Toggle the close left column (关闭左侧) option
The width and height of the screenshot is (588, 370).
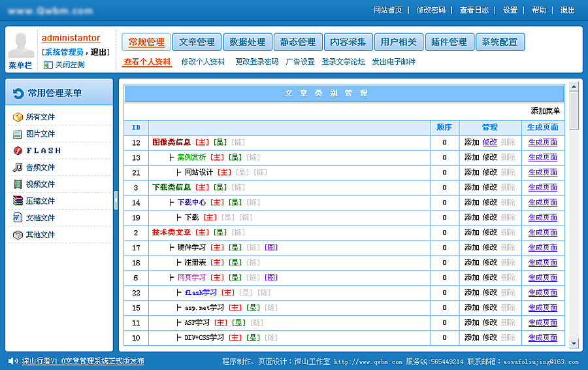63,65
